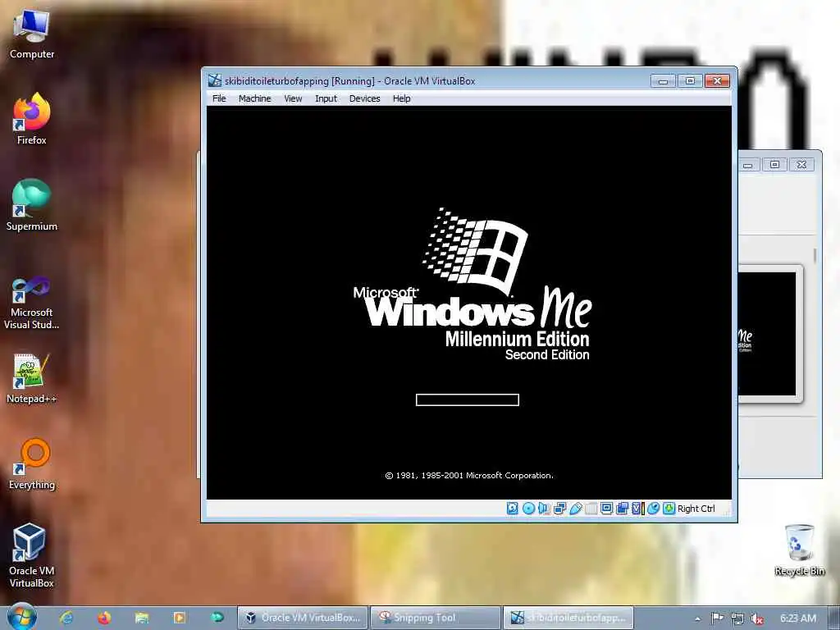This screenshot has height=630, width=840.
Task: Select the Microsoft Visual Studio desktop shortcut
Action: tap(32, 303)
